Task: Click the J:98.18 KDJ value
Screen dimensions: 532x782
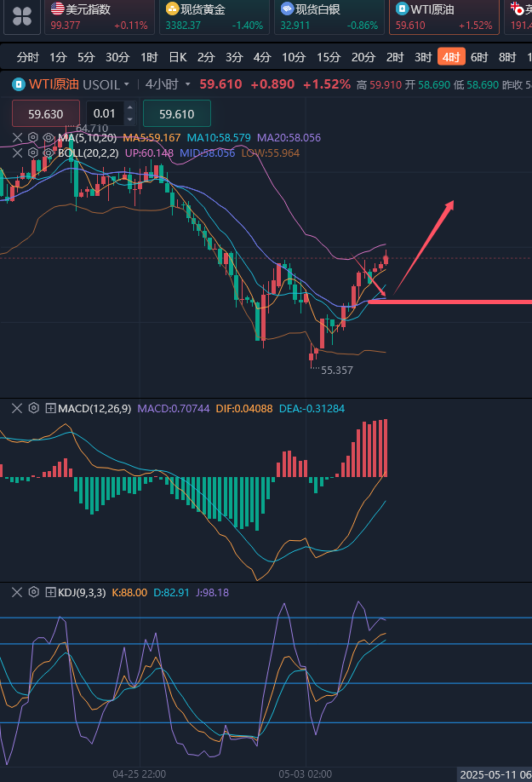Action: coord(212,593)
